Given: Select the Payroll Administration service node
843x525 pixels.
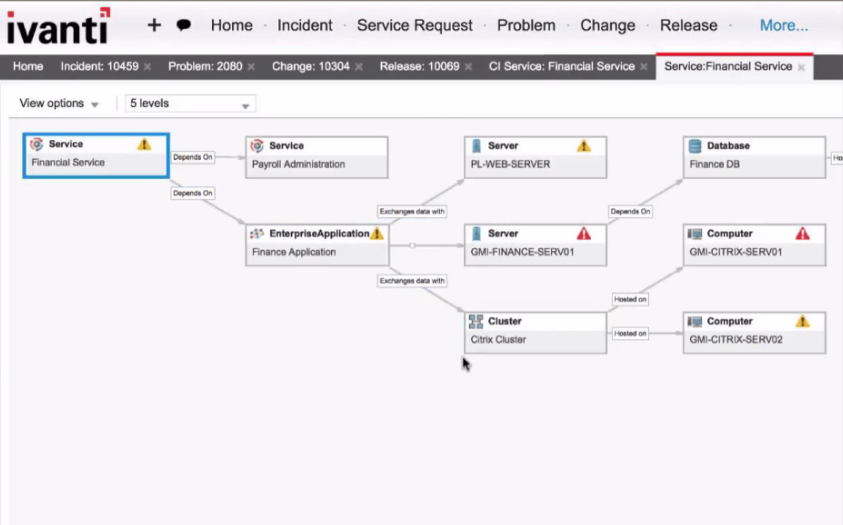Looking at the screenshot, I should click(316, 157).
